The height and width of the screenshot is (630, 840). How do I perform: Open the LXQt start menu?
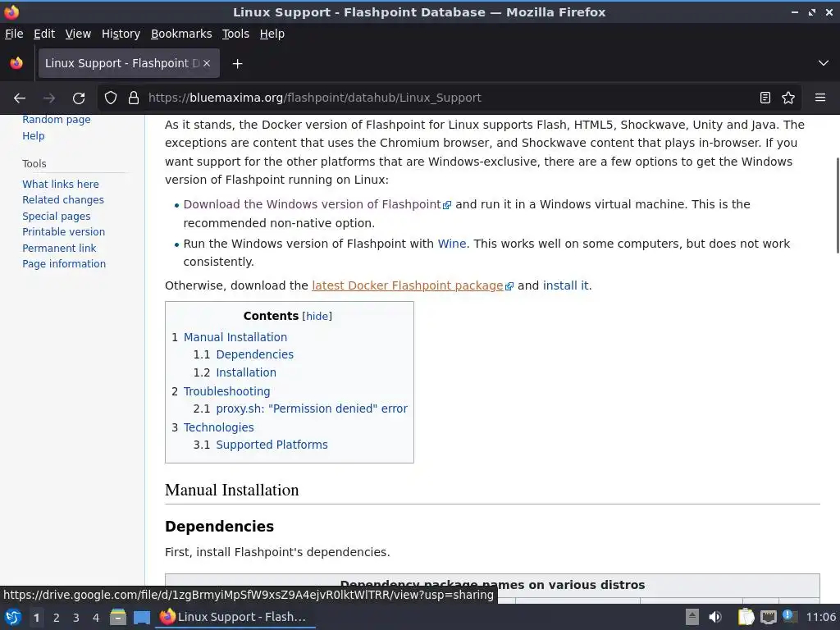(13, 617)
